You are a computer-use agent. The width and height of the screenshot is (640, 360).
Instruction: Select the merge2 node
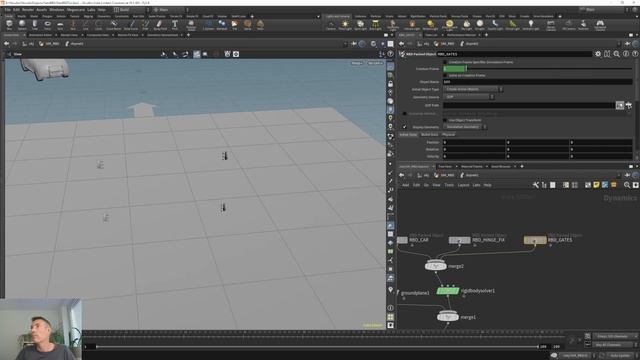tap(436, 266)
